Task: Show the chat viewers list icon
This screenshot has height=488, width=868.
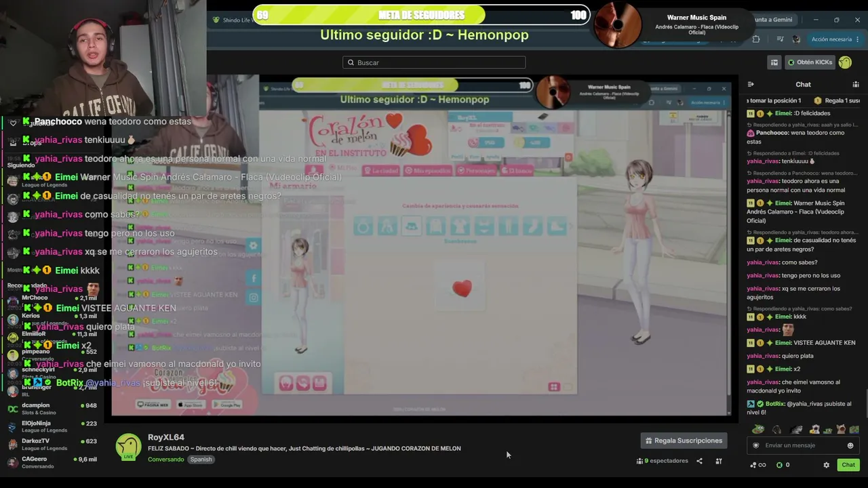Action: [x=856, y=85]
